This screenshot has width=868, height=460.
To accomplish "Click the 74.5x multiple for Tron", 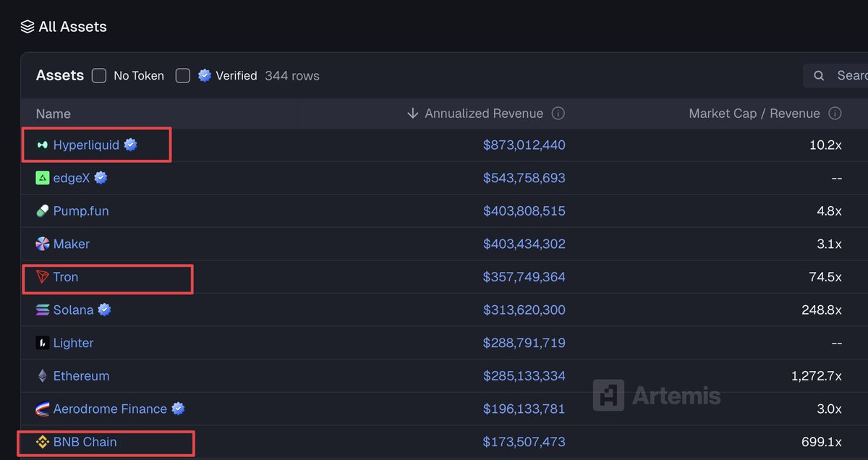I will [x=825, y=277].
